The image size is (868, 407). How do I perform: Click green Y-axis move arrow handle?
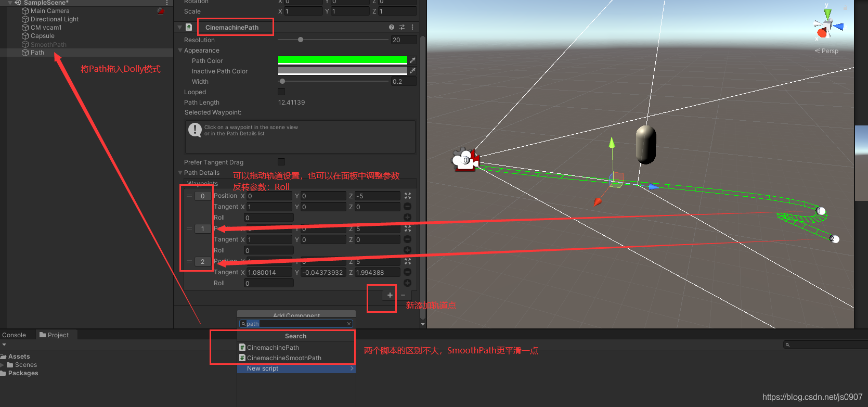point(612,143)
